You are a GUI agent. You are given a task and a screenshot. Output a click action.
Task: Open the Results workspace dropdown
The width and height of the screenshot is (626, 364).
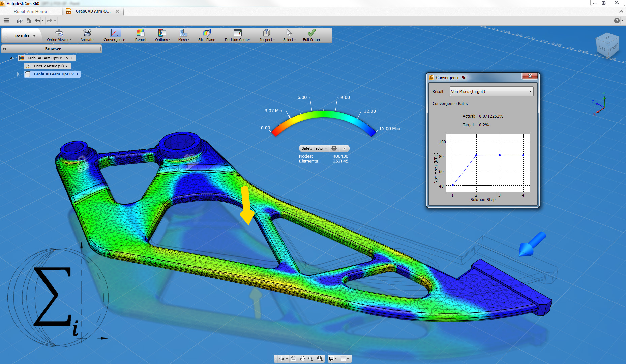pos(25,36)
